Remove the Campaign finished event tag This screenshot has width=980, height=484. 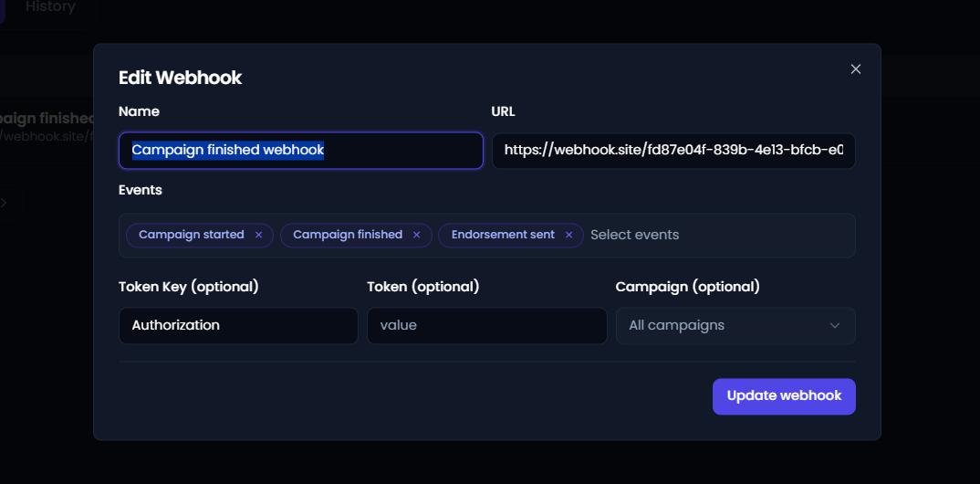417,235
